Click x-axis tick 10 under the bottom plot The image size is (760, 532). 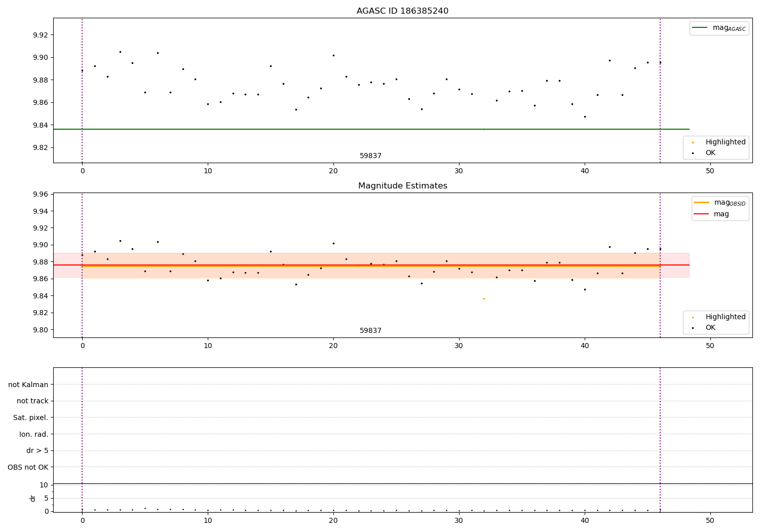(208, 520)
